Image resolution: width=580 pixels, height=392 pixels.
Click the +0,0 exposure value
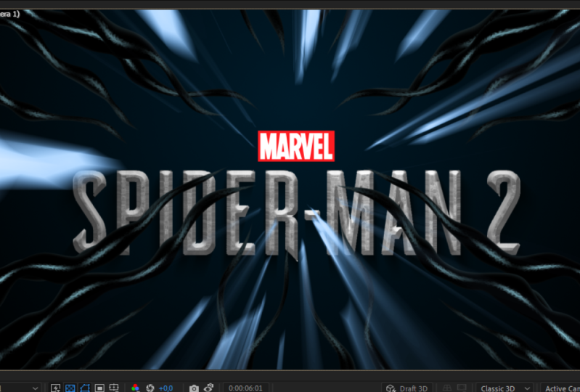166,388
